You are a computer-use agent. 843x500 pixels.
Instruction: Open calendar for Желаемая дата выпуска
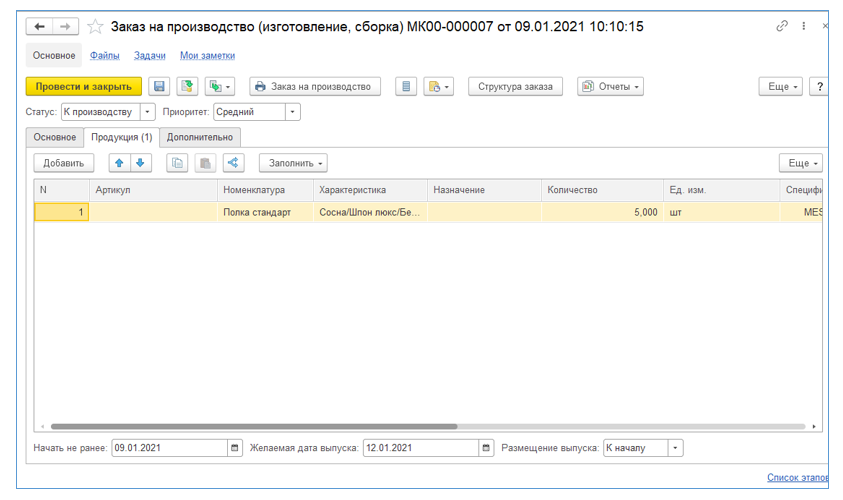click(486, 448)
